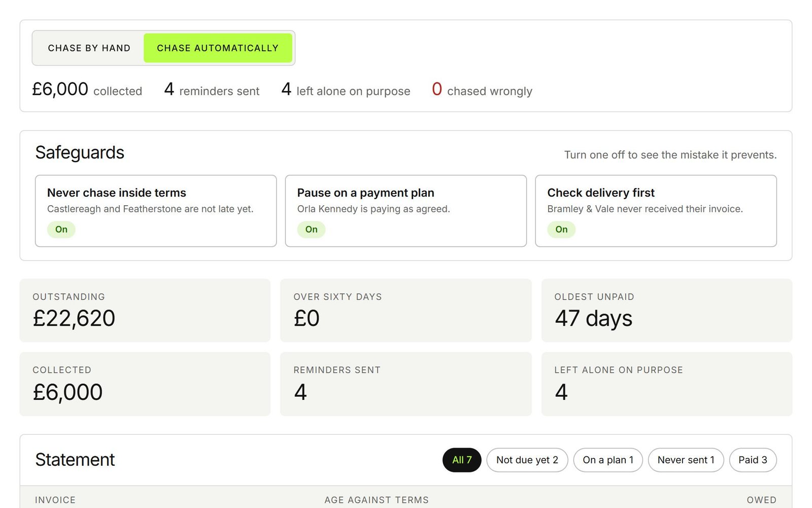Filter statement by Never sent 1
Image resolution: width=812 pixels, height=508 pixels.
point(686,460)
